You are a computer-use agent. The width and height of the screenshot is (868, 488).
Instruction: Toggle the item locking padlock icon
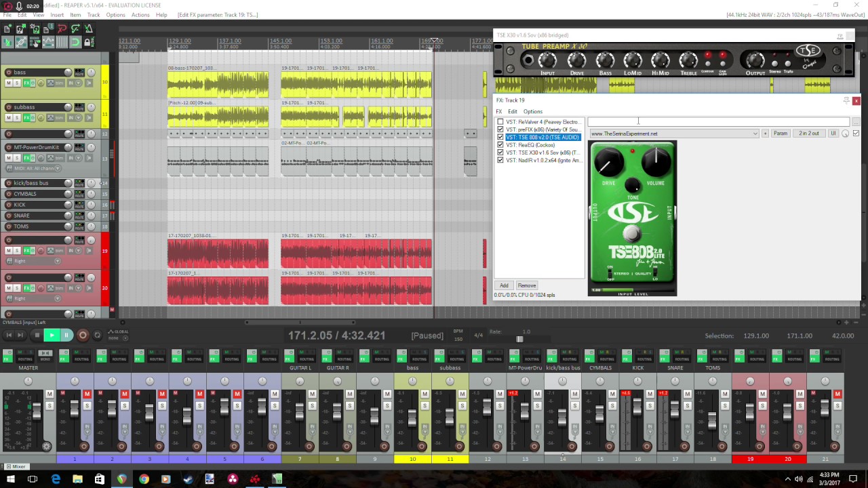pyautogui.click(x=89, y=42)
